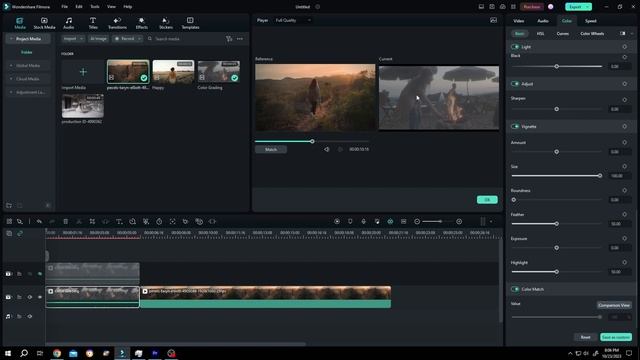Click the text tool in timeline toolbar

pos(119,221)
